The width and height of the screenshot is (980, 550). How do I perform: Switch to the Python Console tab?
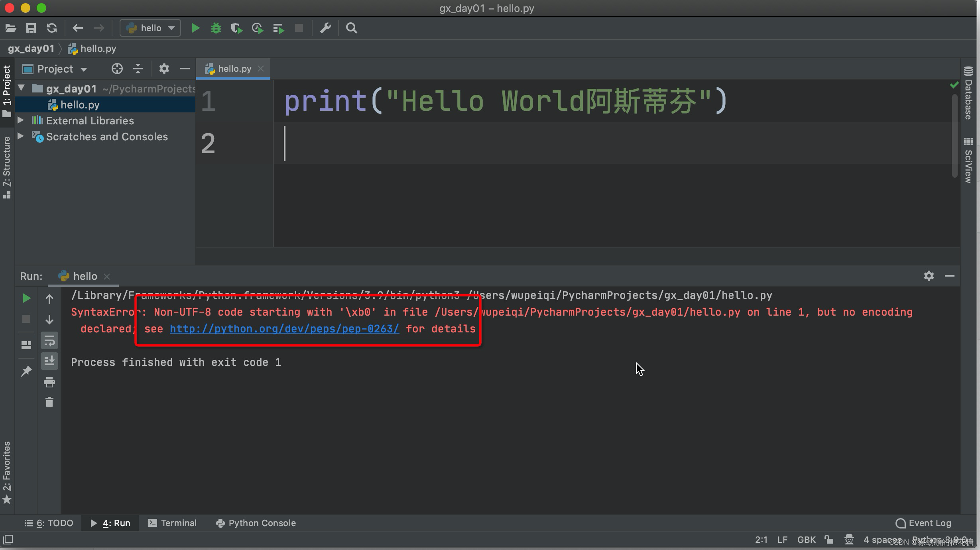tap(262, 522)
